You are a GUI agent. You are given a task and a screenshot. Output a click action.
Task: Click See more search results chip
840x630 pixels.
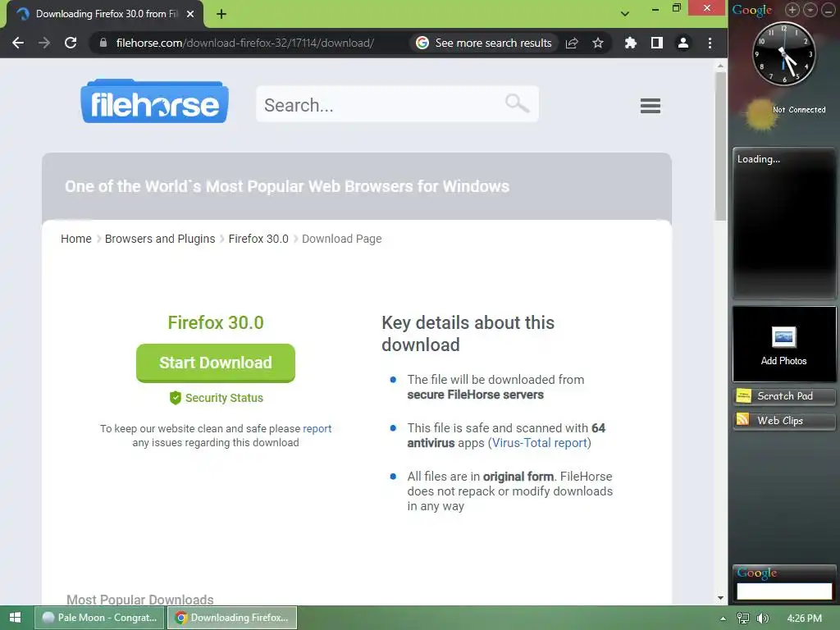coord(484,43)
